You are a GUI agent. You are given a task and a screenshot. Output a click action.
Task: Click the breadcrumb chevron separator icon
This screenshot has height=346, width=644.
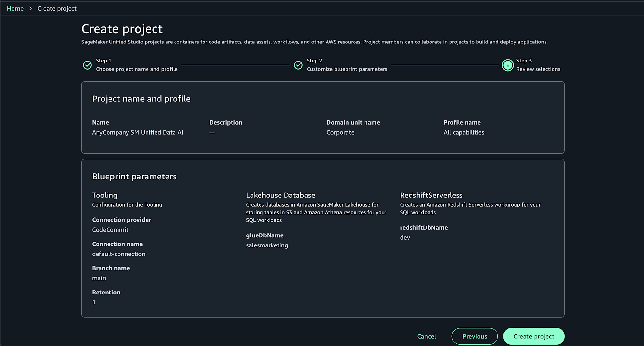tap(30, 8)
